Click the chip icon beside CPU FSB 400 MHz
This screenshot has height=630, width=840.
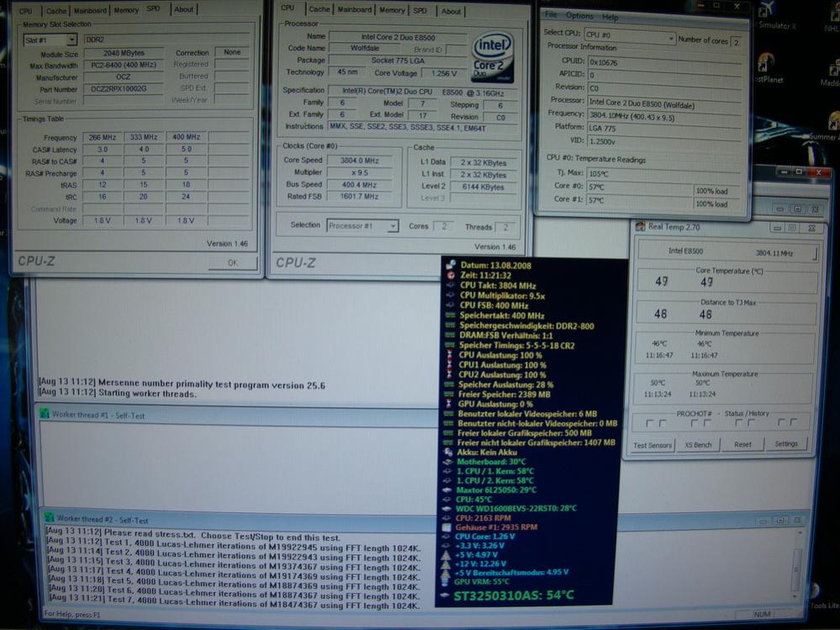click(450, 305)
